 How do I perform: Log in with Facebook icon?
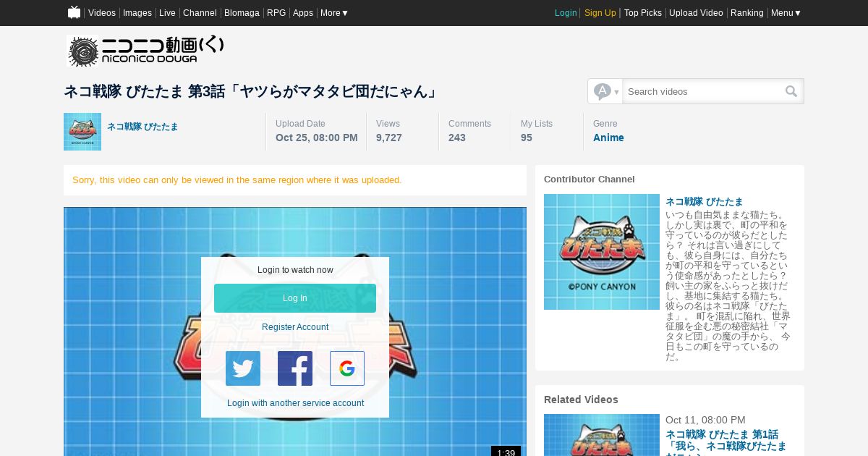point(295,368)
